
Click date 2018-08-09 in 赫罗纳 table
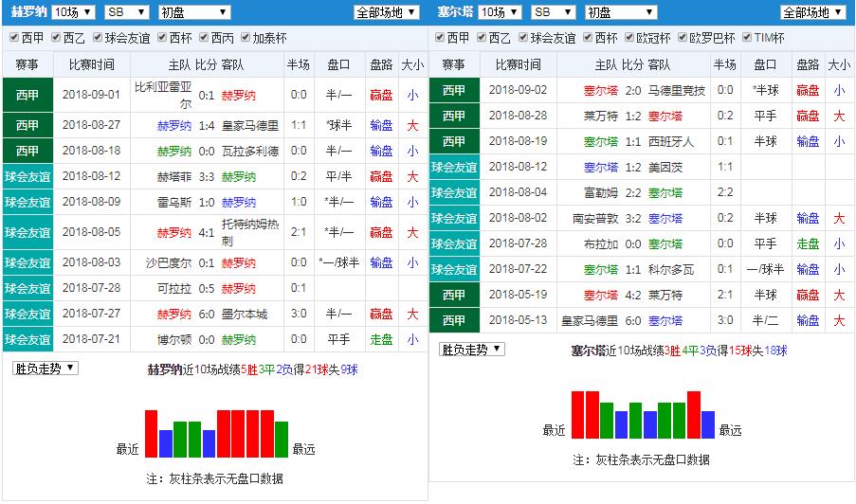point(92,202)
